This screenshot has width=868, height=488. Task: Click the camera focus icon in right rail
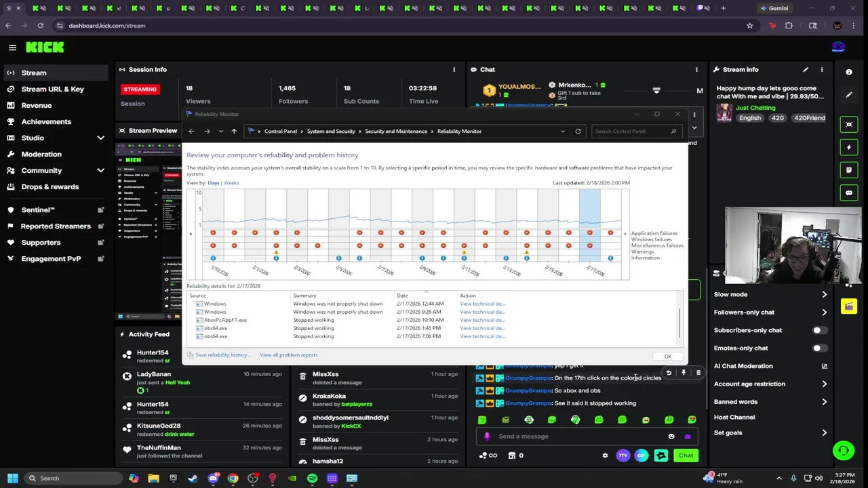pyautogui.click(x=849, y=125)
